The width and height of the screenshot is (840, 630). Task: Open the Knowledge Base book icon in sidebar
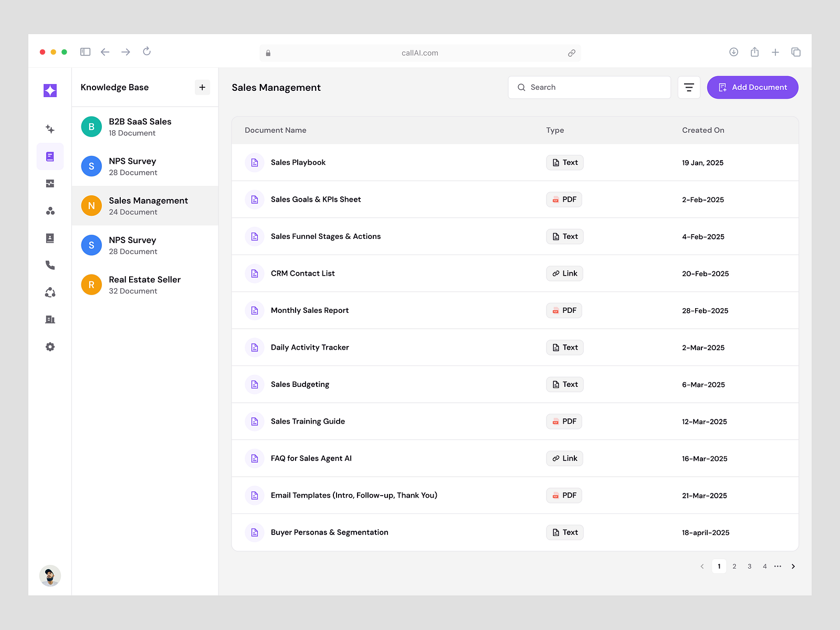pos(50,156)
